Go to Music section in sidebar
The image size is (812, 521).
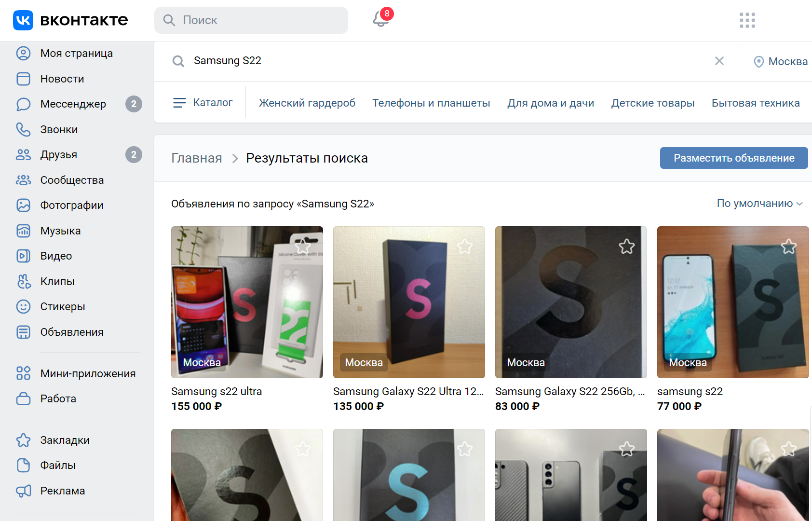[x=60, y=231]
